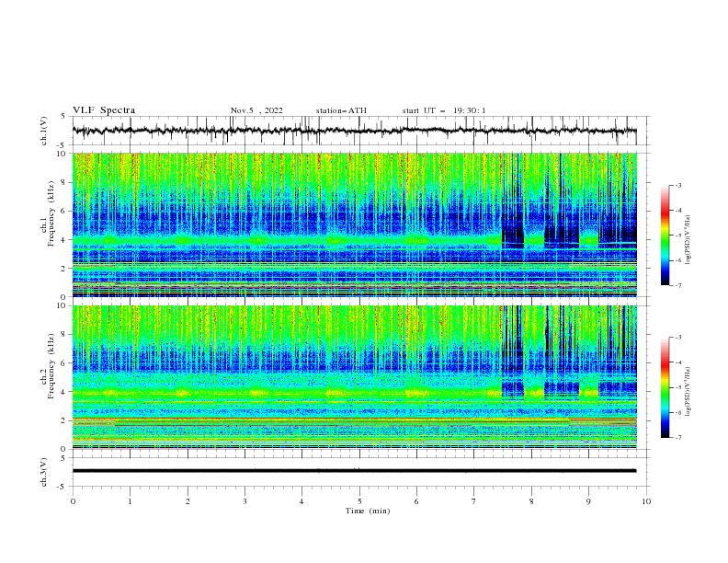Click time axis tick label '5'
The image size is (728, 563).
click(x=359, y=501)
